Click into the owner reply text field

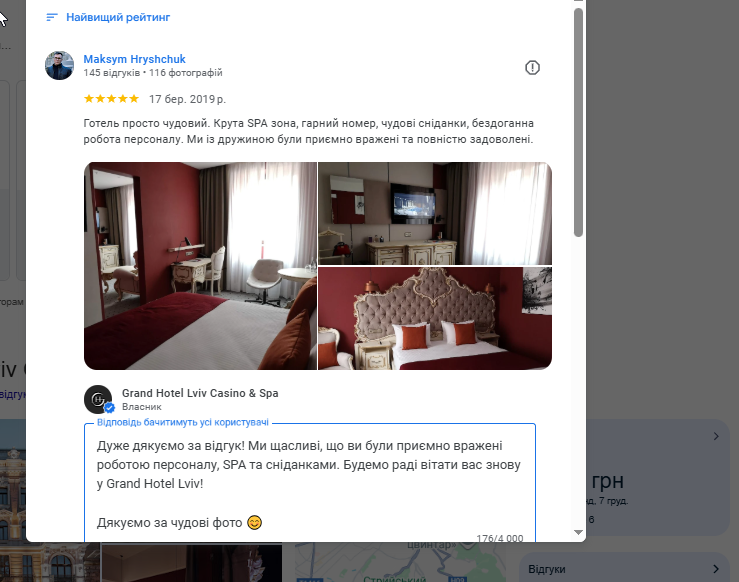(x=310, y=483)
